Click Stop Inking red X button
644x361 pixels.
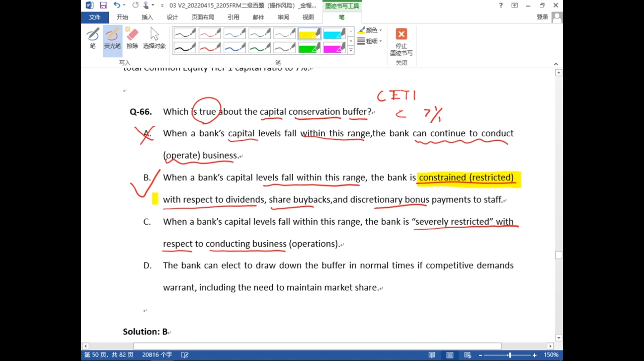point(401,34)
